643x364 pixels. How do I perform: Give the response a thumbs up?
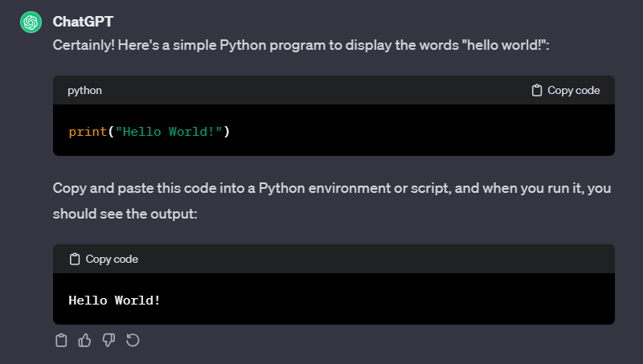click(x=84, y=341)
